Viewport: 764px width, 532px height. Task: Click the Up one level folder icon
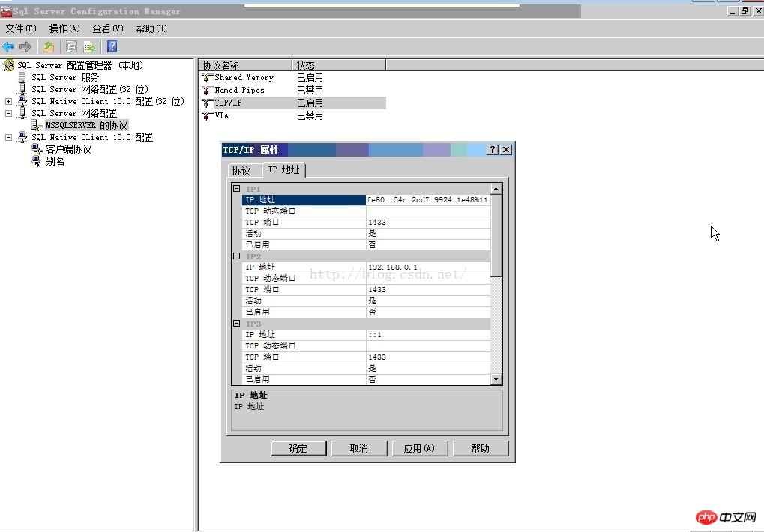click(x=48, y=46)
